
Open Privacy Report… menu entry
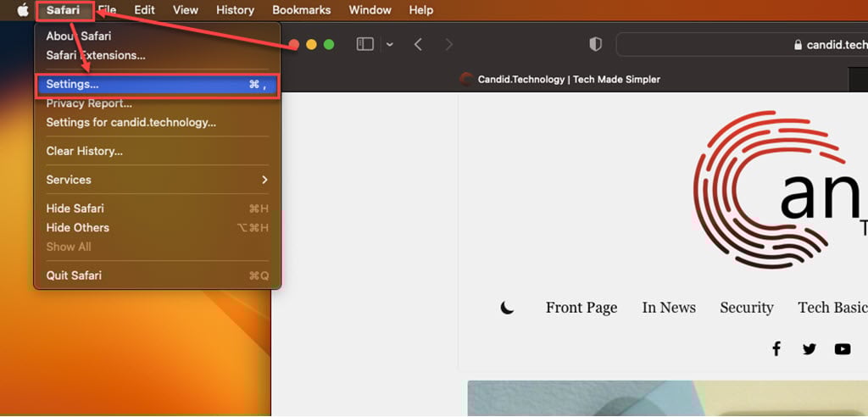158,103
